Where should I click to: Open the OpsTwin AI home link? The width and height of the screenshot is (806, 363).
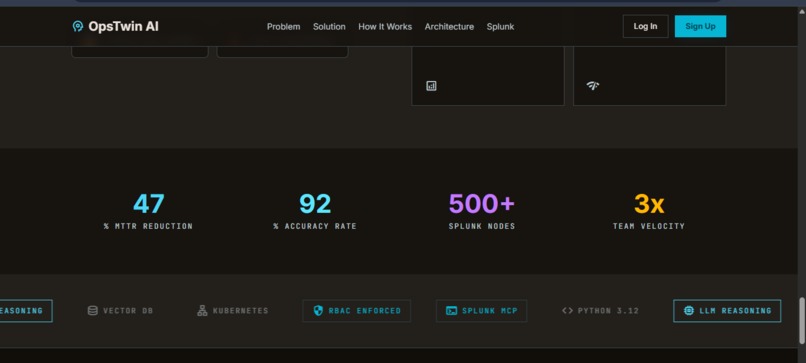[x=115, y=26]
